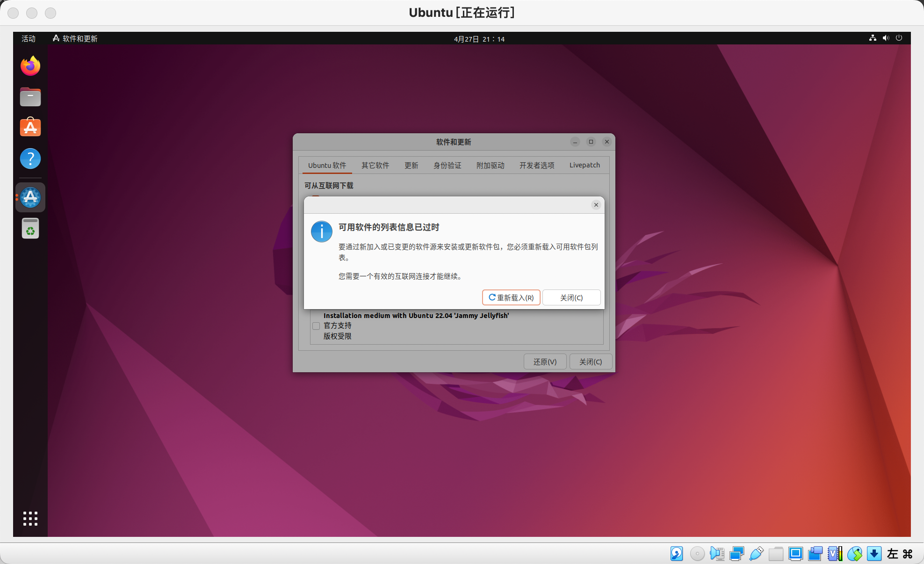The height and width of the screenshot is (564, 924).
Task: Toggle checkbox for Installation medium source
Action: coord(316,326)
